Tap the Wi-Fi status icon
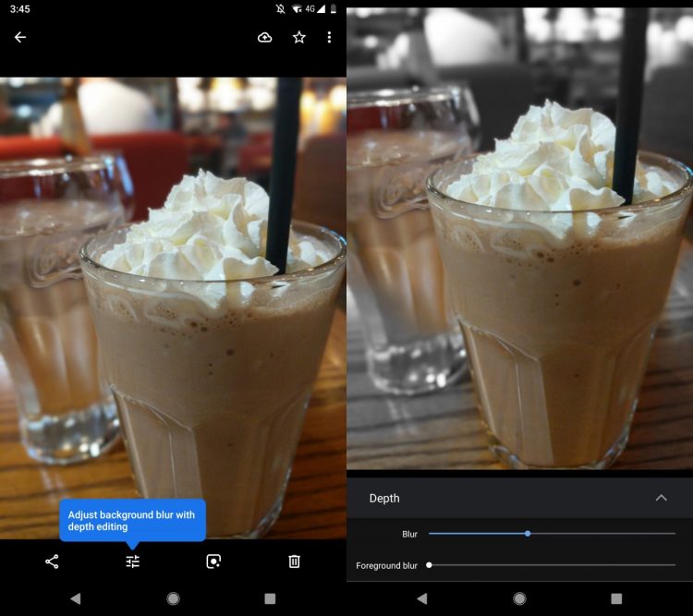Viewport: 693px width, 616px height. click(297, 9)
